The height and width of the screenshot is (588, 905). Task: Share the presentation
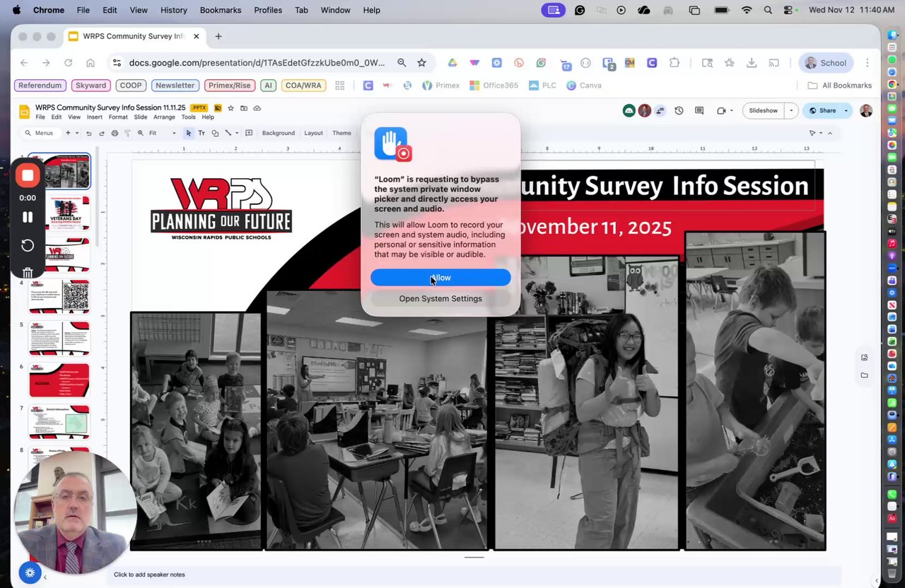coord(822,111)
